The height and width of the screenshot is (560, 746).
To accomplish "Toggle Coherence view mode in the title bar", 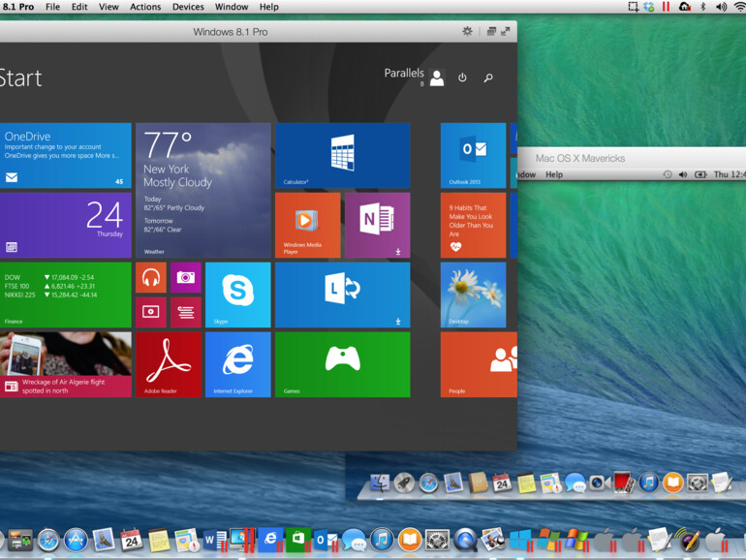I will pos(491,32).
